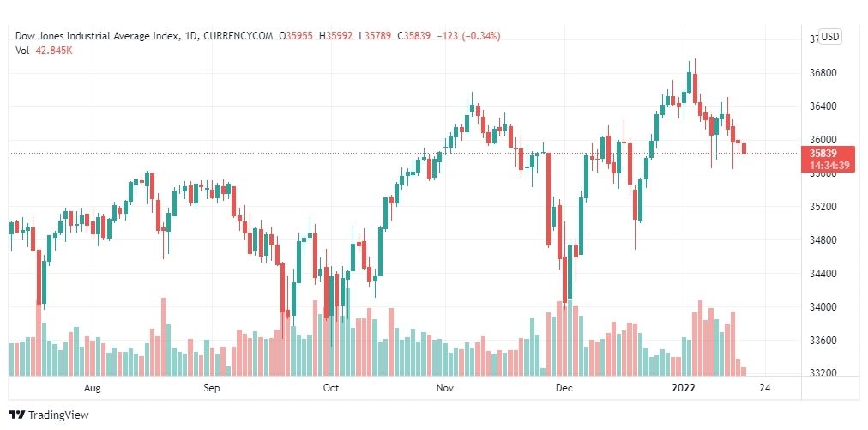Click the TradingView logo icon
This screenshot has width=868, height=430.
(17, 415)
